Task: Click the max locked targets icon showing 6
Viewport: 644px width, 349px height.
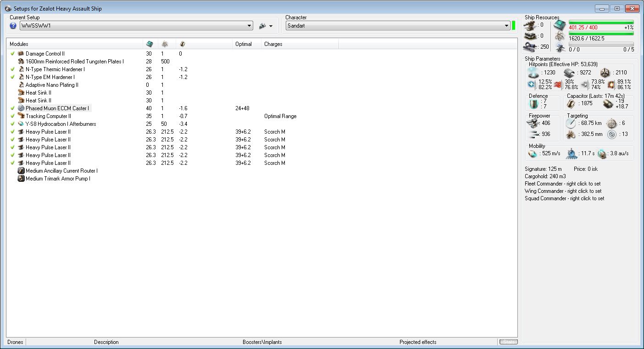Action: click(611, 123)
